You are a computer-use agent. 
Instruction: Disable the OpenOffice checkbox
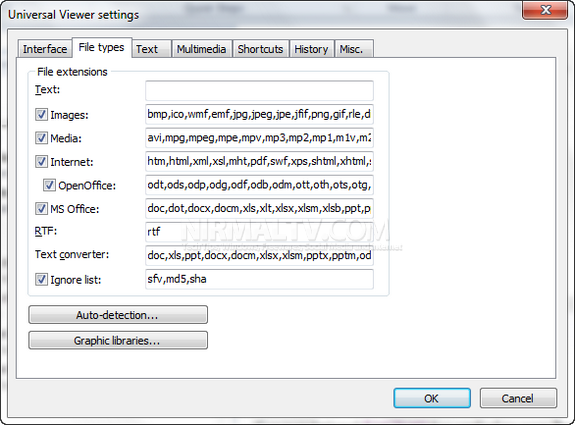[50, 185]
